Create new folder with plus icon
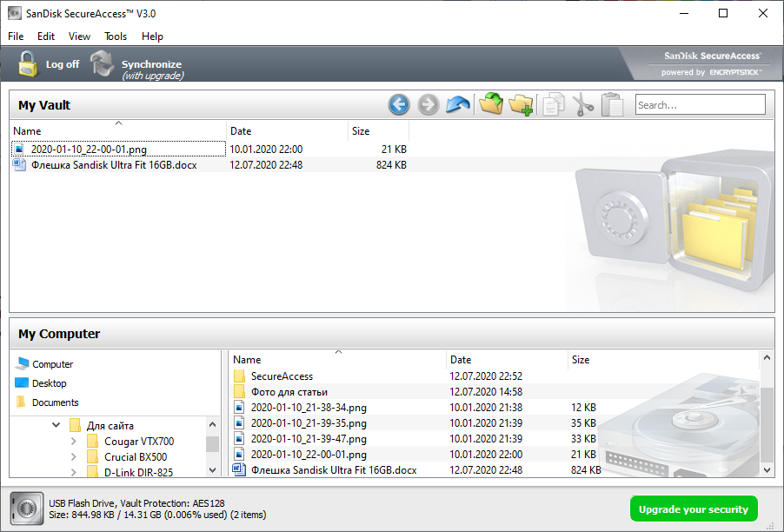The width and height of the screenshot is (784, 532). click(x=521, y=105)
